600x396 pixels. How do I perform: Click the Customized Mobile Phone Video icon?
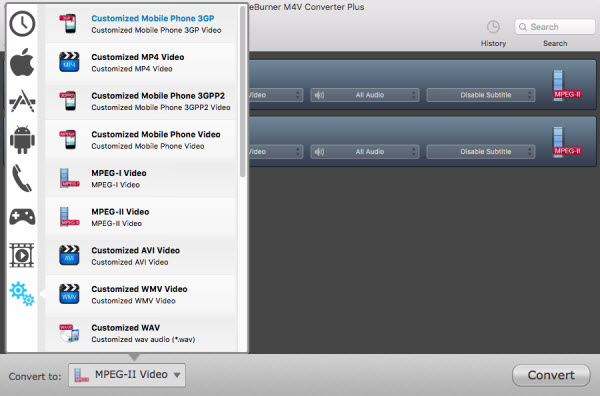[x=69, y=139]
